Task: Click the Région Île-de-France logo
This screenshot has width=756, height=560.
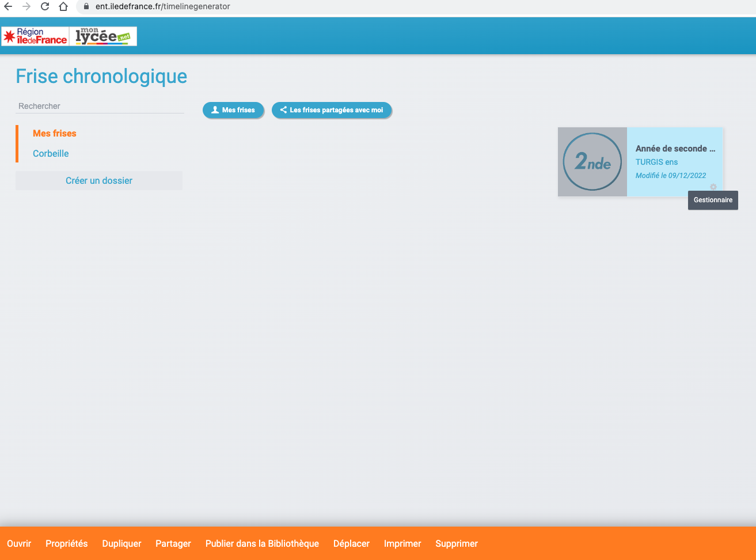Action: 35,36
